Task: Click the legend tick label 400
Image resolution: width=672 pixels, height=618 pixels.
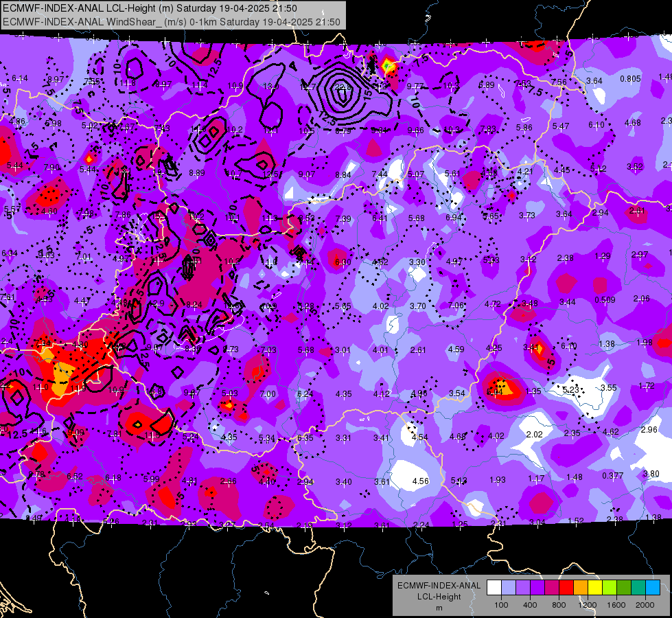Action: [530, 605]
